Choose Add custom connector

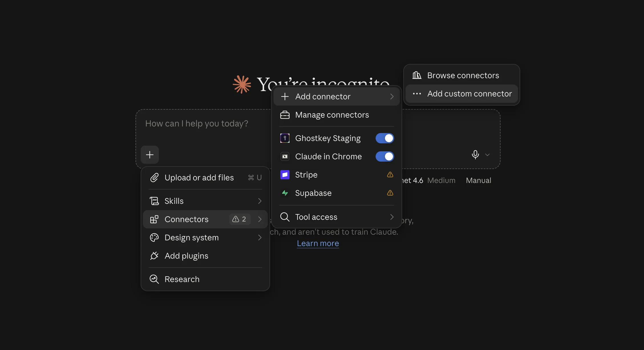tap(461, 94)
